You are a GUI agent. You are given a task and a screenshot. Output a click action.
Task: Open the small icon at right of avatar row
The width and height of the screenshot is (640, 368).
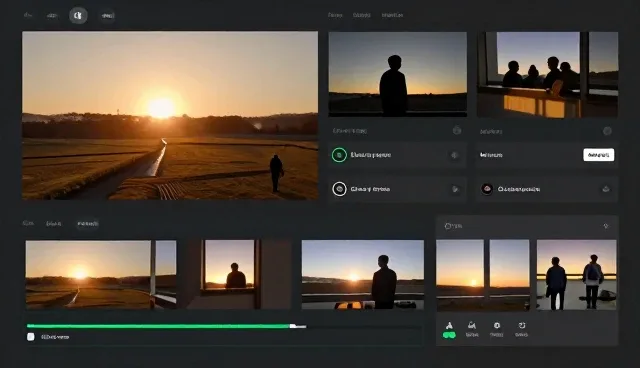[x=606, y=189]
